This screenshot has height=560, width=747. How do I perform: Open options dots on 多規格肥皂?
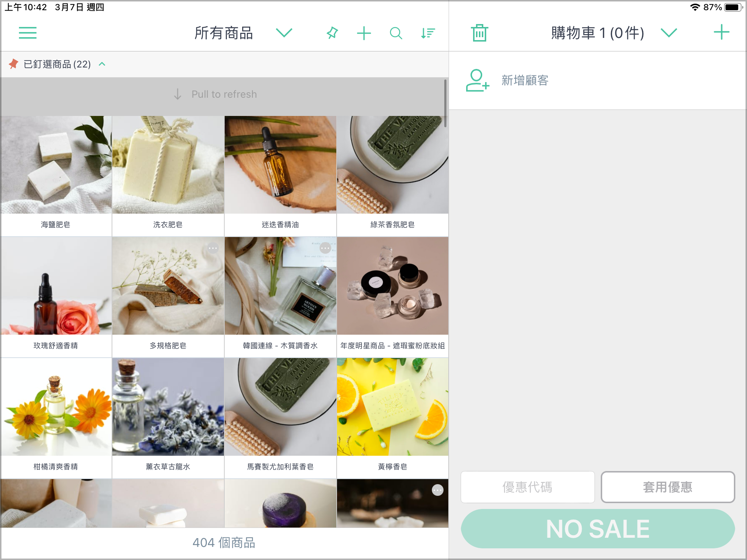[213, 248]
